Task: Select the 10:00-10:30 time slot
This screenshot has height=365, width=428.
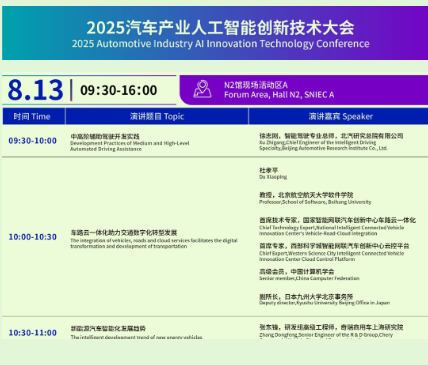Action: [33, 237]
